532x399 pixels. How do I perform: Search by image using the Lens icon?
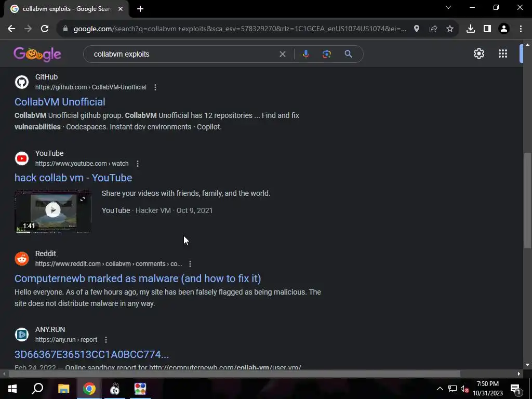point(326,54)
